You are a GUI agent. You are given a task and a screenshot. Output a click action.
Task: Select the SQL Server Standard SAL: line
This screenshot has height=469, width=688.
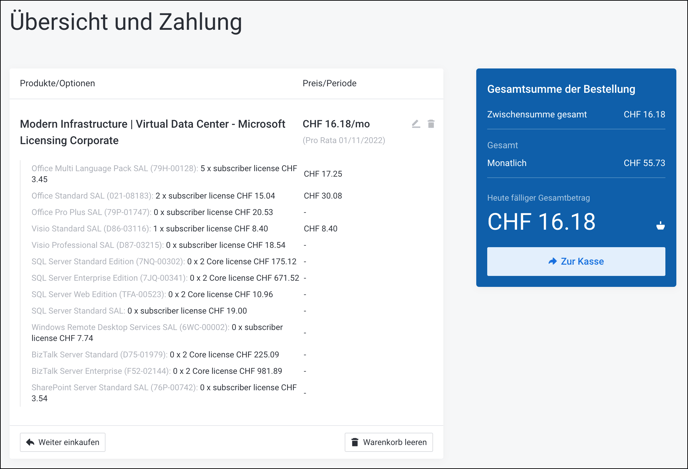point(139,311)
